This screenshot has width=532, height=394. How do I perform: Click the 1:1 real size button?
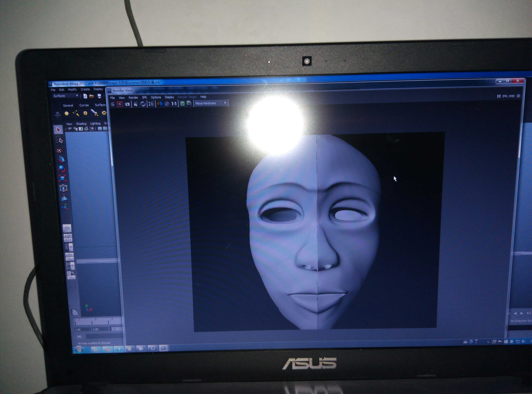174,104
